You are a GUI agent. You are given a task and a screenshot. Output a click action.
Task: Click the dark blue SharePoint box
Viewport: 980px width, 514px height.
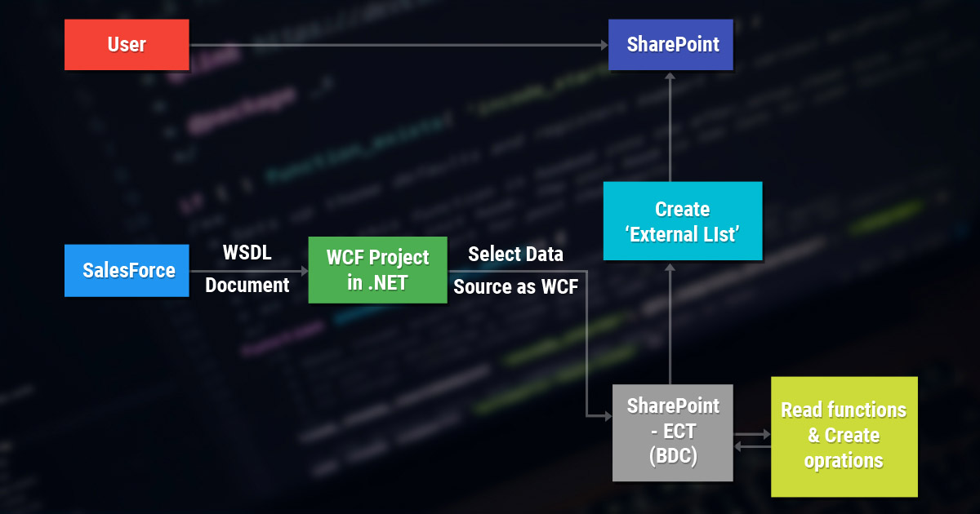coord(670,44)
